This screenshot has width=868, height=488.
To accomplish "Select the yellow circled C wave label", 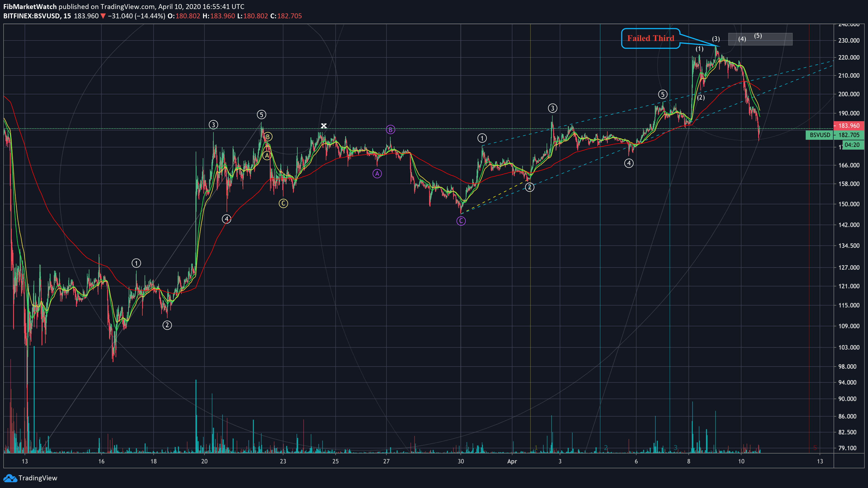I will point(283,203).
